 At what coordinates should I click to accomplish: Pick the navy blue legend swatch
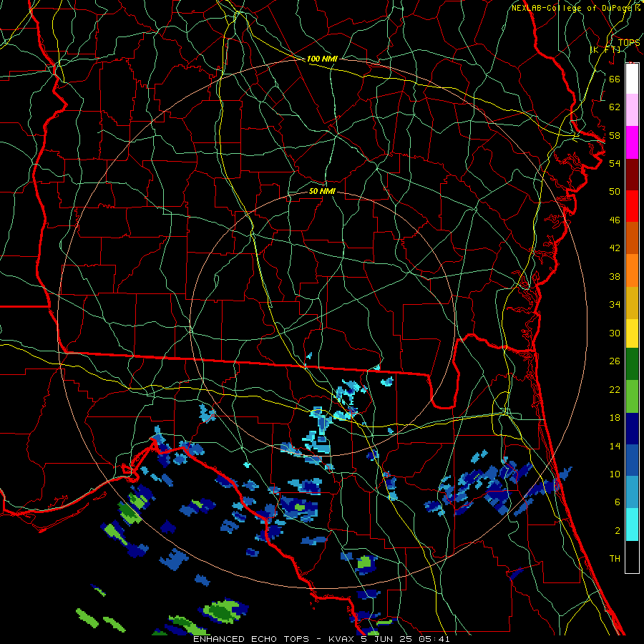tap(632, 429)
